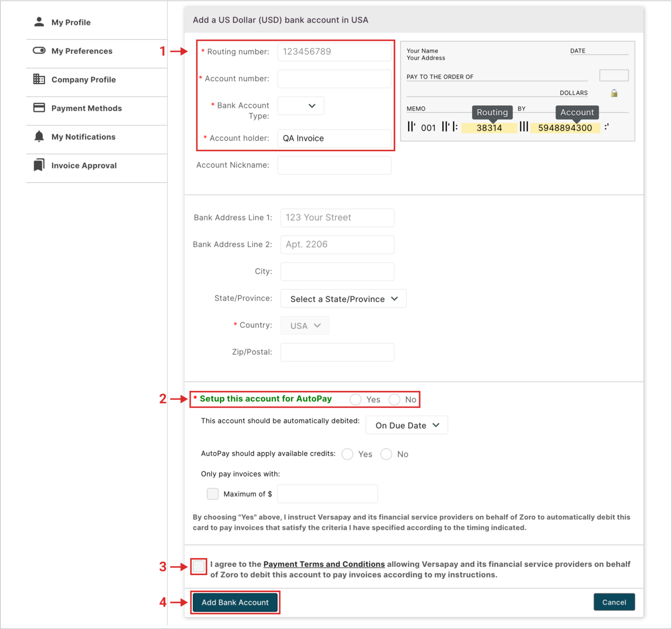Expand the Select a State/Province dropdown
The width and height of the screenshot is (672, 629).
pos(343,299)
